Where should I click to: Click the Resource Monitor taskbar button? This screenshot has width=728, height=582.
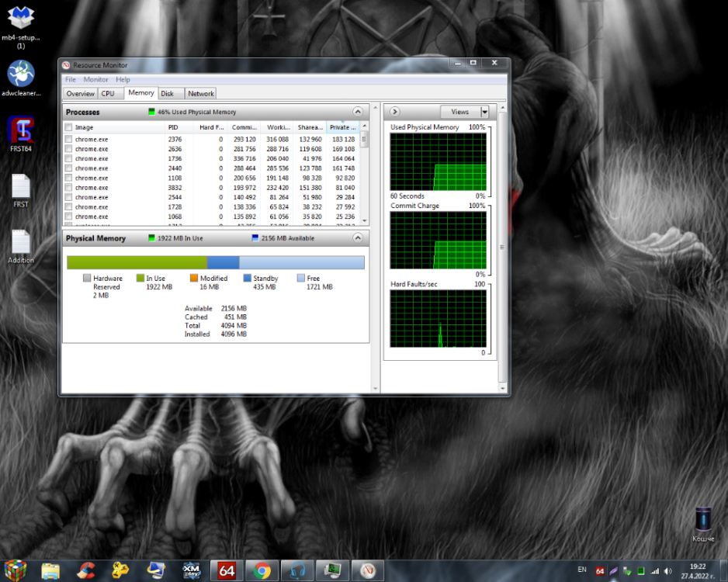368,571
